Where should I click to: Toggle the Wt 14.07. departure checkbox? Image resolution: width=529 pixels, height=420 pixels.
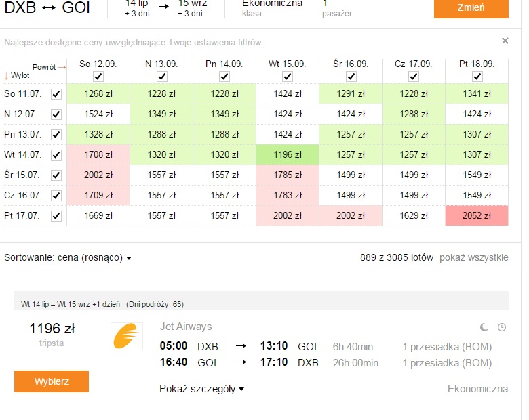click(56, 155)
